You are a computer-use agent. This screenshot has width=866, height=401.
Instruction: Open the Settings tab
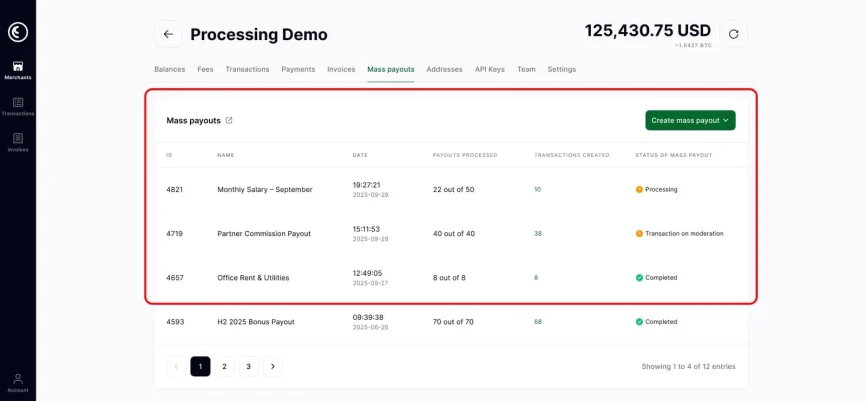pyautogui.click(x=561, y=69)
